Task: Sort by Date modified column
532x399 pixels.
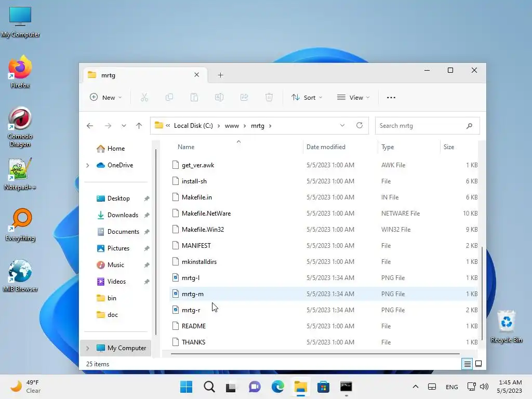Action: (326, 147)
